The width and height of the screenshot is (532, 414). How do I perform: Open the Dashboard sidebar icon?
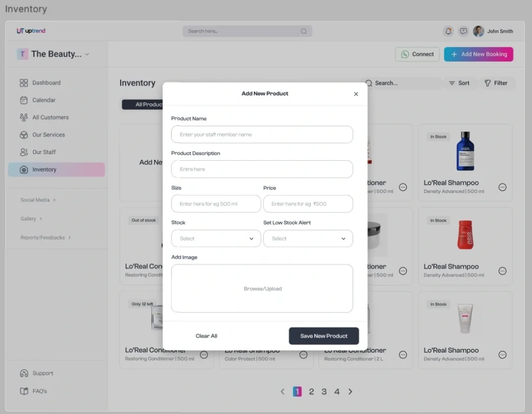[24, 82]
